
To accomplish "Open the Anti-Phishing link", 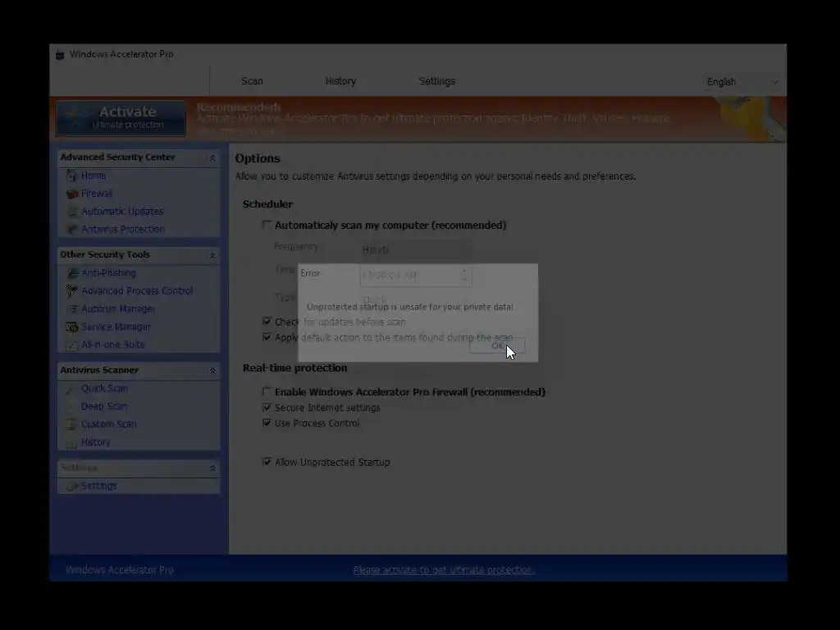I will (x=108, y=273).
